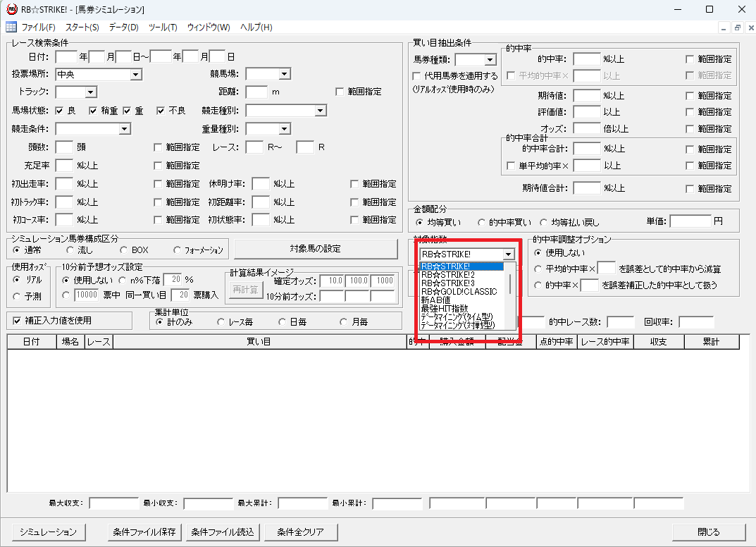This screenshot has width=756, height=547.
Task: Select 日毎 aggregation unit
Action: [282, 321]
